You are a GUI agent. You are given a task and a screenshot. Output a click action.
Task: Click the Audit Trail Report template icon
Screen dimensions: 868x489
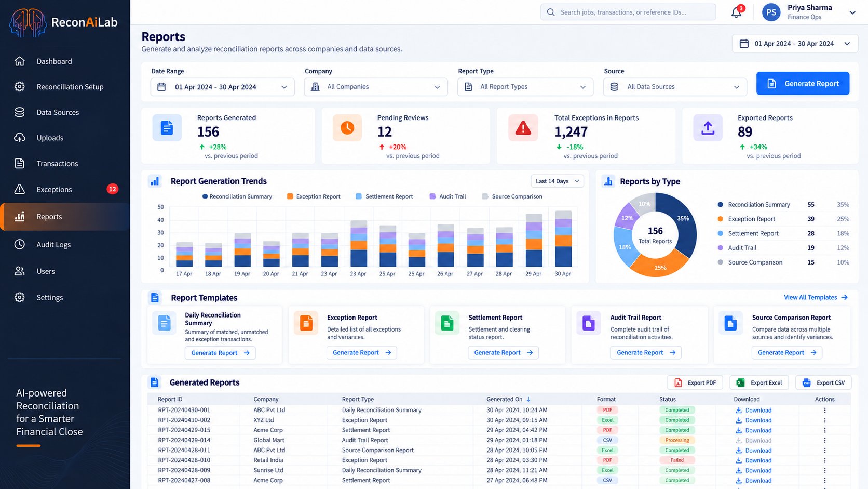[x=589, y=323]
